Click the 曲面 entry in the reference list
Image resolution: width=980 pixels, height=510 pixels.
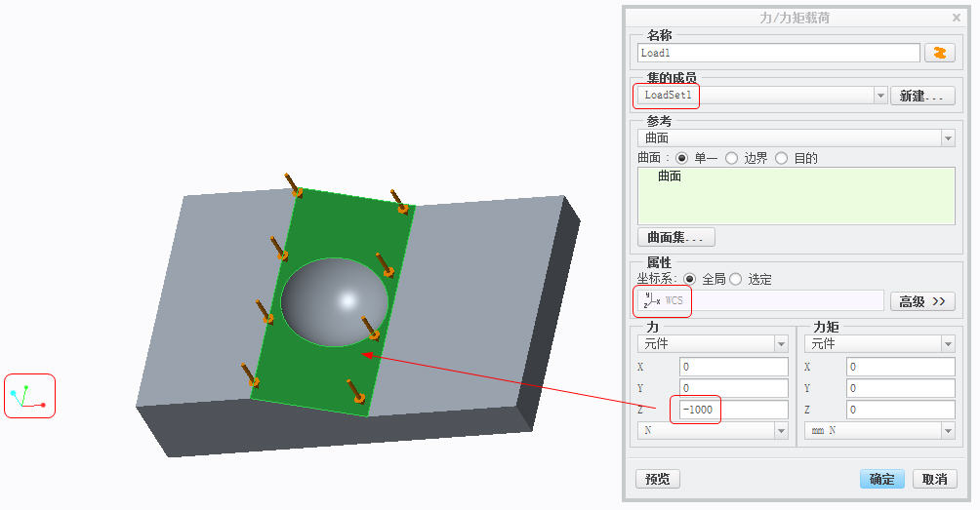[x=670, y=177]
